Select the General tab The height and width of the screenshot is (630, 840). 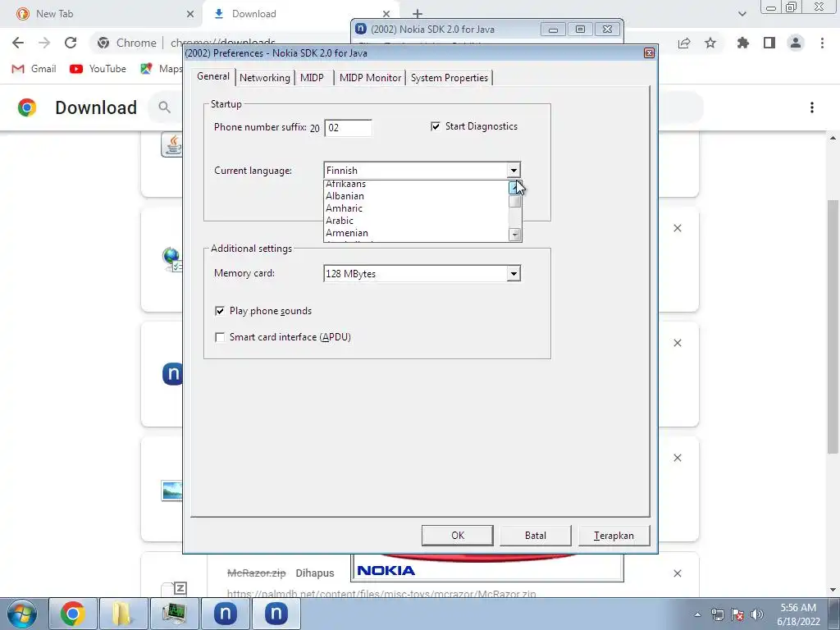(213, 76)
